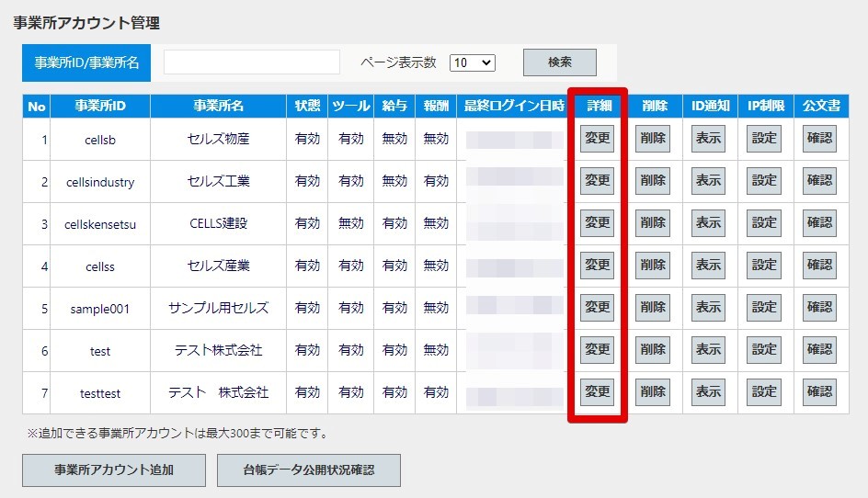Click 変更 for the cellsb row

click(x=598, y=139)
